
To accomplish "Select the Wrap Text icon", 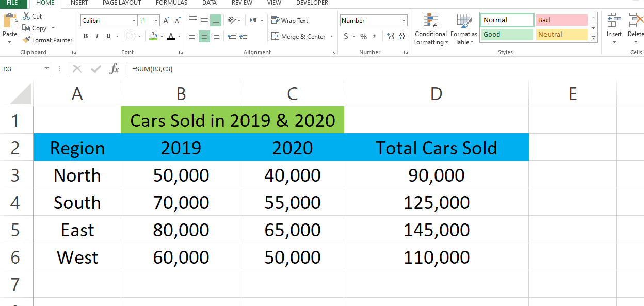I will [x=289, y=20].
